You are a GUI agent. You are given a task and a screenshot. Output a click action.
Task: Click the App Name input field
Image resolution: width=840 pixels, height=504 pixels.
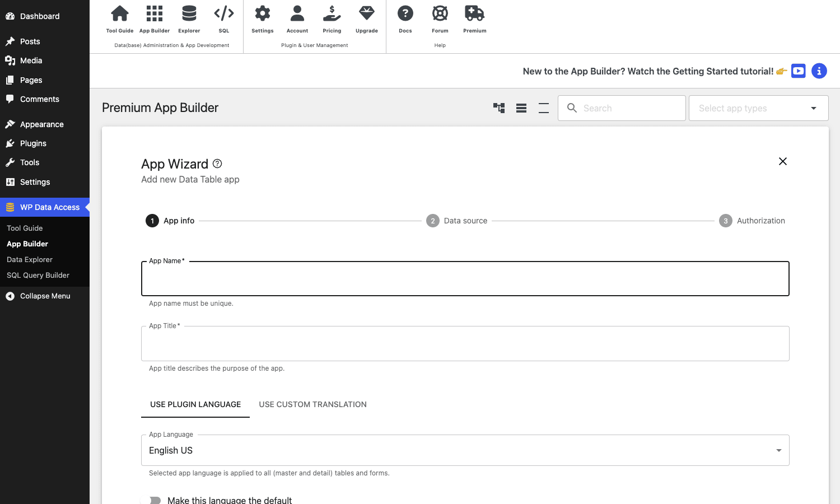(x=465, y=278)
